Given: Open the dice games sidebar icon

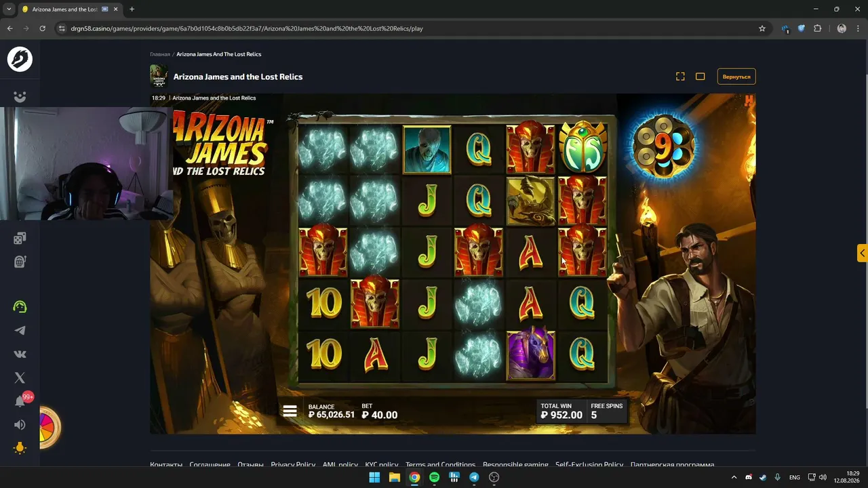Looking at the screenshot, I should (x=20, y=238).
